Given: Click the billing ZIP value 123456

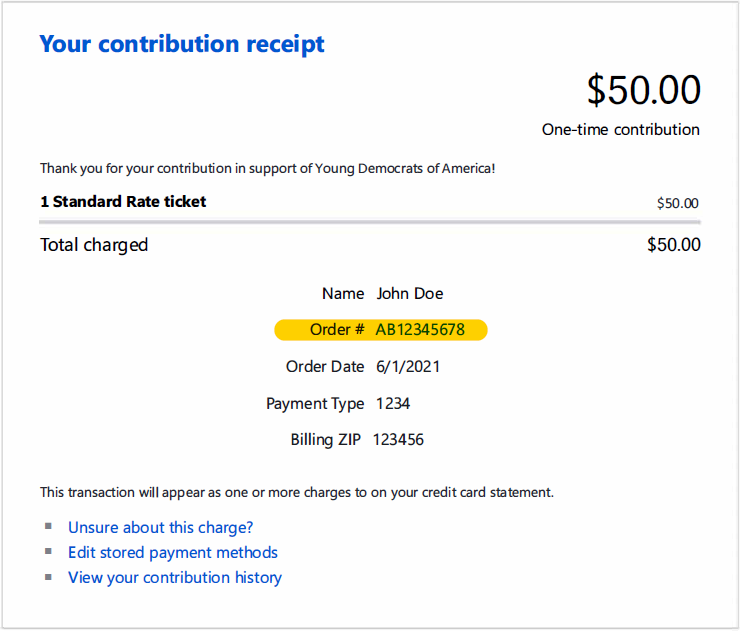Looking at the screenshot, I should [398, 440].
